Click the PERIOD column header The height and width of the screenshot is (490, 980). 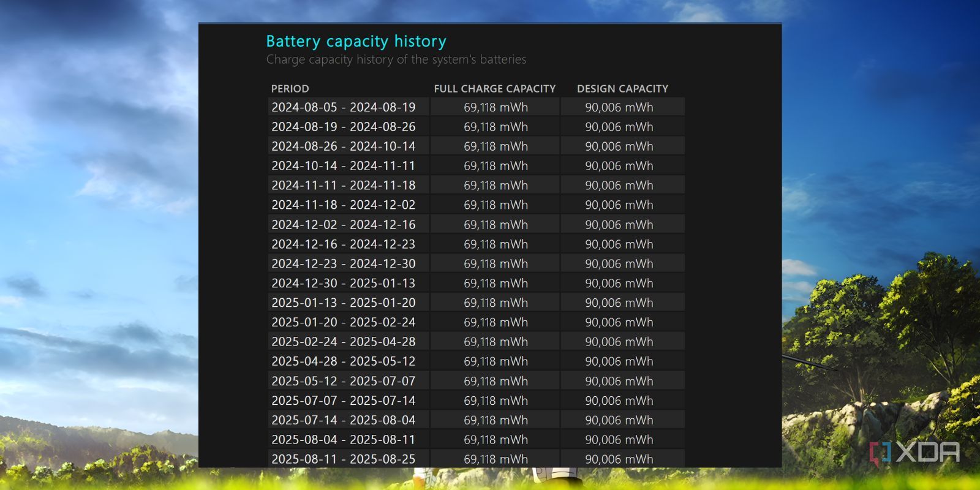tap(290, 89)
